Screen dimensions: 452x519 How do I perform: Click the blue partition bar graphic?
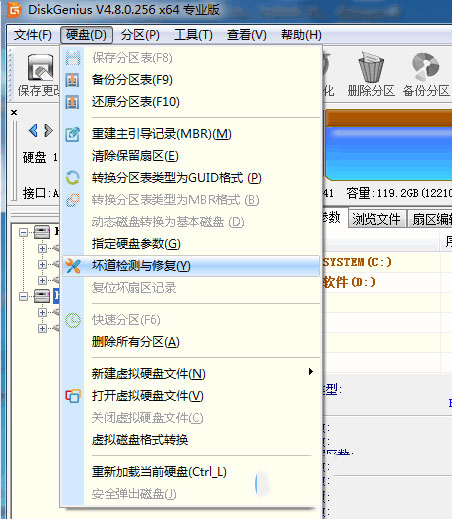click(388, 146)
